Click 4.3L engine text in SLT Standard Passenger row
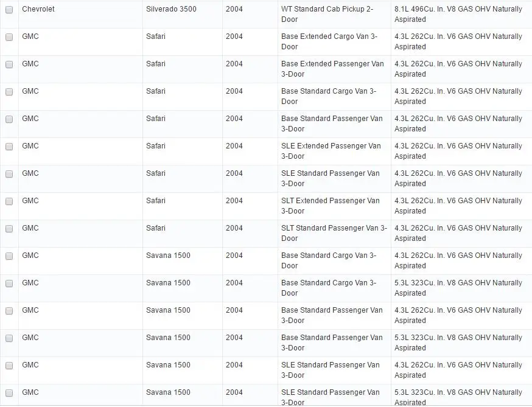The height and width of the screenshot is (407, 532). tap(458, 233)
